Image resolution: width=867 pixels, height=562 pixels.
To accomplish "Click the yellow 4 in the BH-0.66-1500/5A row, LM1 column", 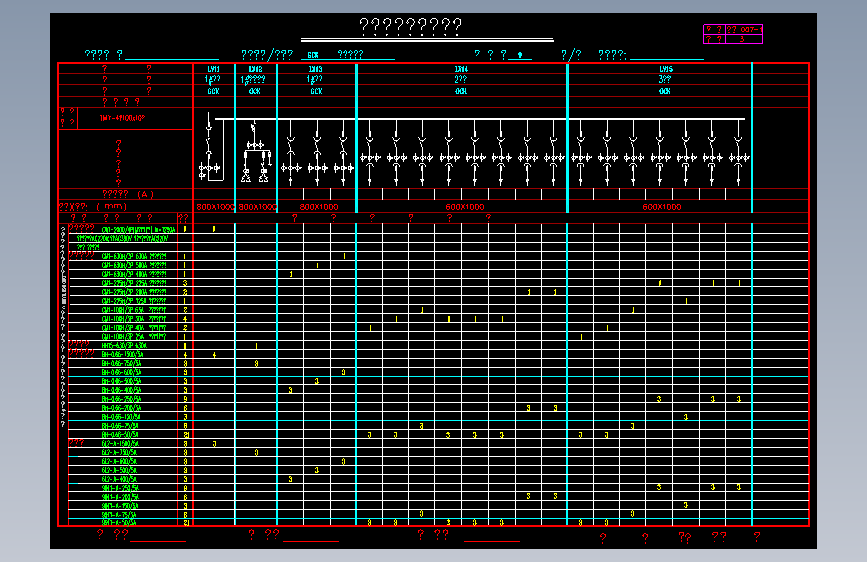I will pos(214,355).
